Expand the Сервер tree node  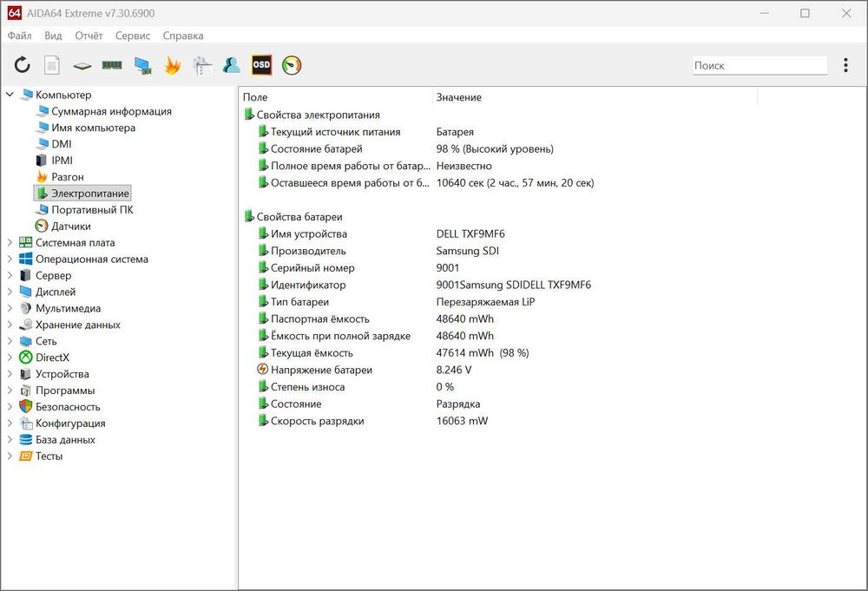[x=10, y=275]
